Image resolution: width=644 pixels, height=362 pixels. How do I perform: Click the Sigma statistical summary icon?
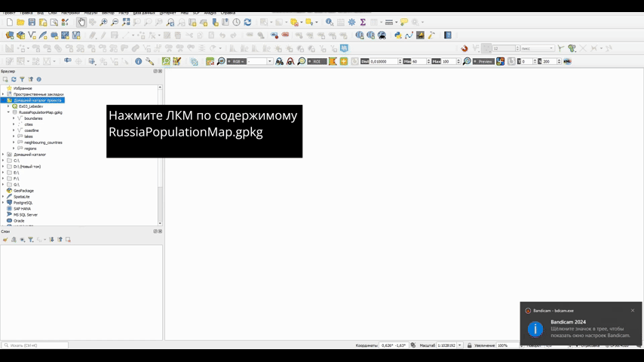click(x=363, y=23)
